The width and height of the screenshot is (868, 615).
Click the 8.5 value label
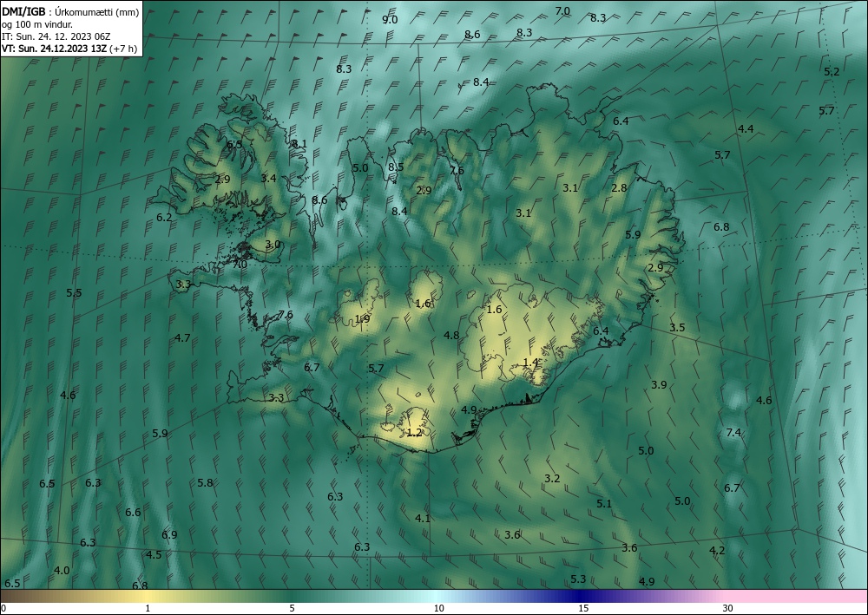click(396, 167)
